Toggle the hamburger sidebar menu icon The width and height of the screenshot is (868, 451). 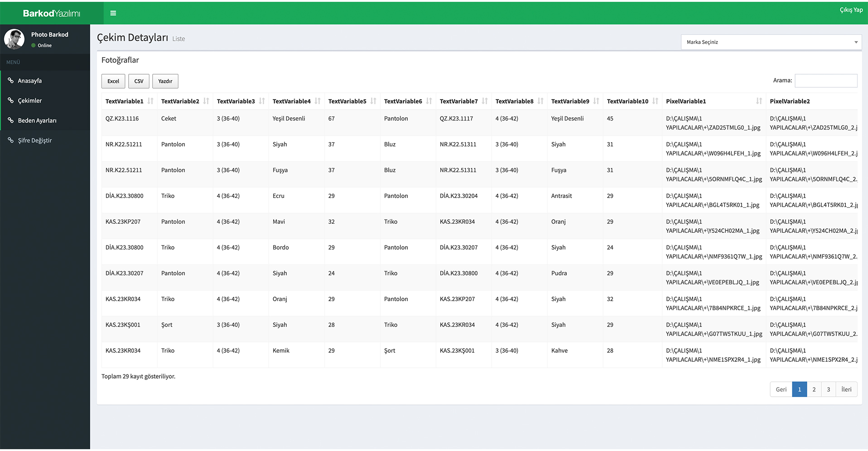pos(113,13)
